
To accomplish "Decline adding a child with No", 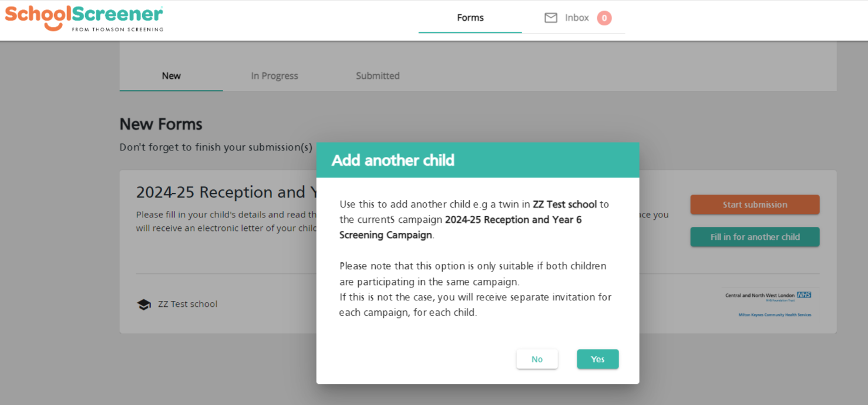I will point(537,359).
